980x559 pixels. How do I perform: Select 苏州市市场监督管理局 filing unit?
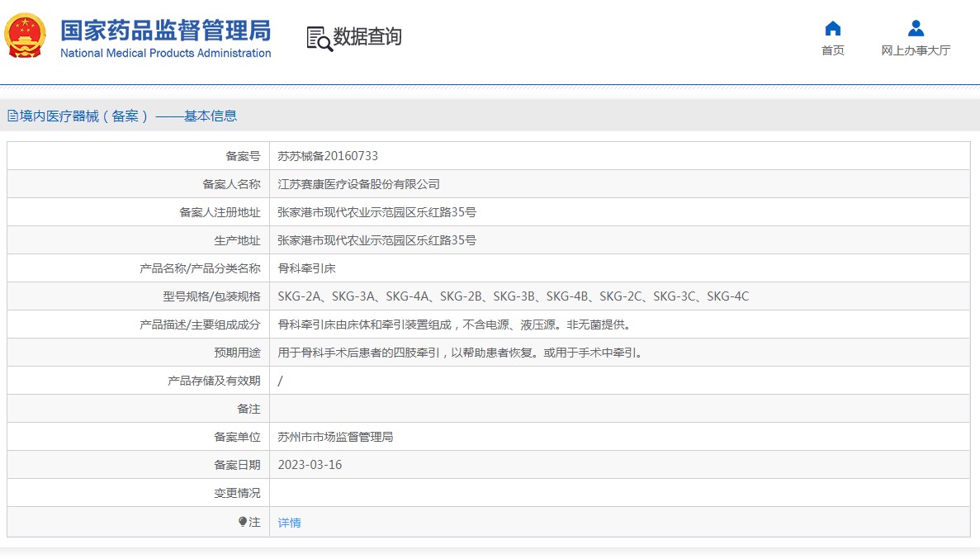pyautogui.click(x=336, y=437)
